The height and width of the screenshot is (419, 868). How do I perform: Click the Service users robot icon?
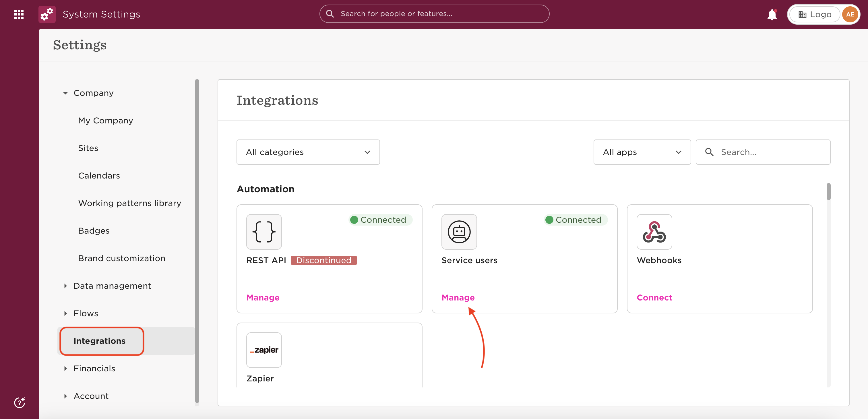point(459,232)
